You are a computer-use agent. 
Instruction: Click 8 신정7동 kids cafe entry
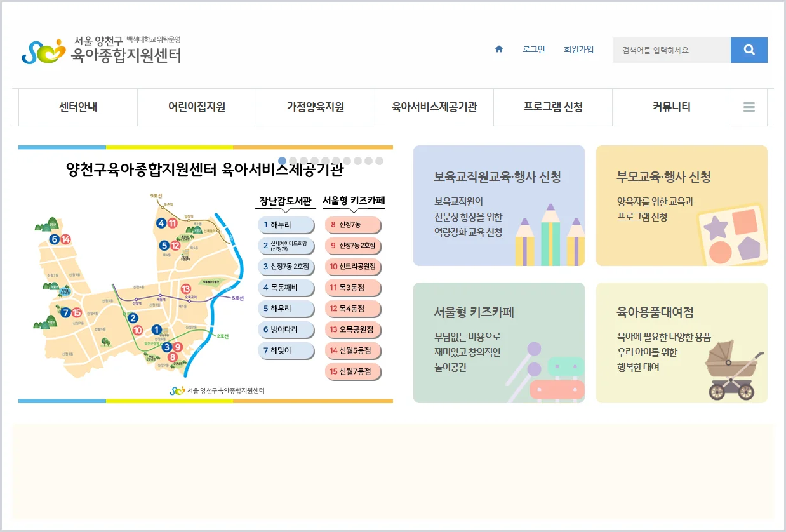click(353, 225)
